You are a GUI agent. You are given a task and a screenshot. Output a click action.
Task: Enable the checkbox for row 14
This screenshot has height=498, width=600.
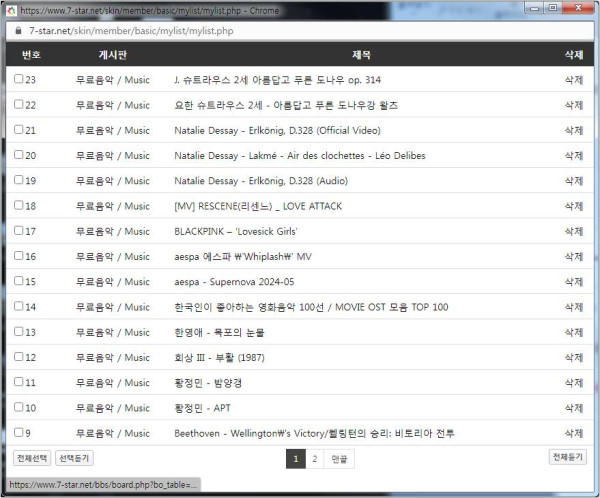(x=19, y=307)
